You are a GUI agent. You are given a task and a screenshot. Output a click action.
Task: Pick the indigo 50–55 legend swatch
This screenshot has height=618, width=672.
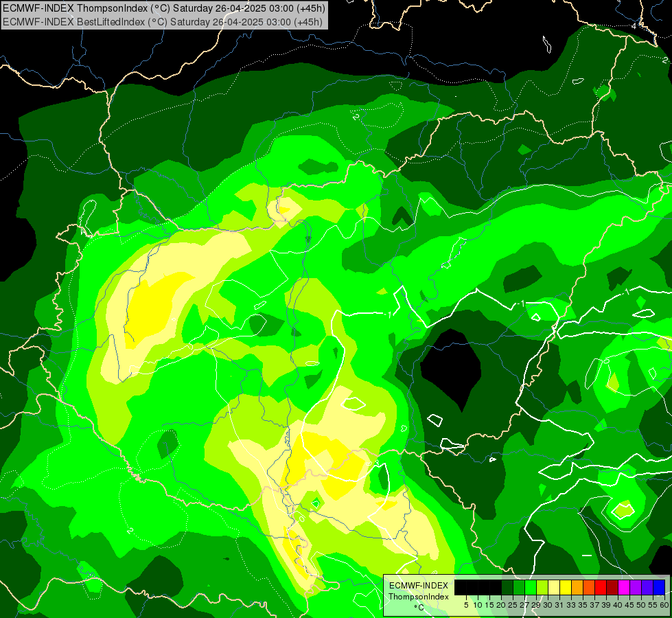(647, 588)
